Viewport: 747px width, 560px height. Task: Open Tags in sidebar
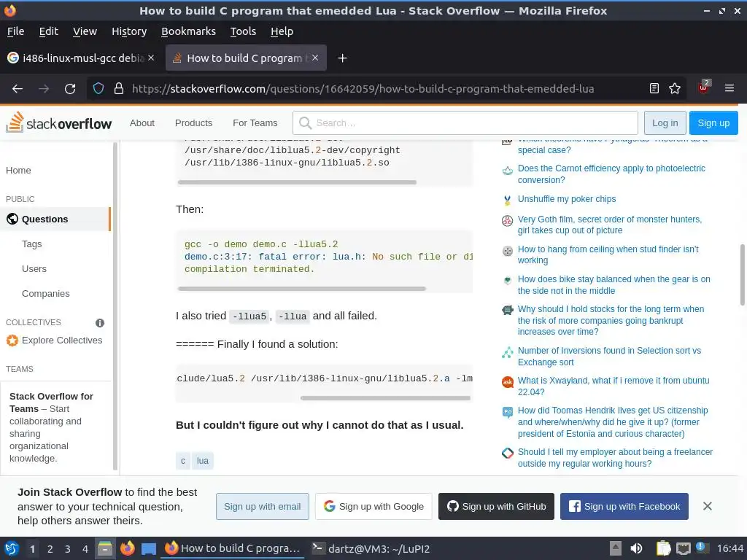click(x=32, y=244)
